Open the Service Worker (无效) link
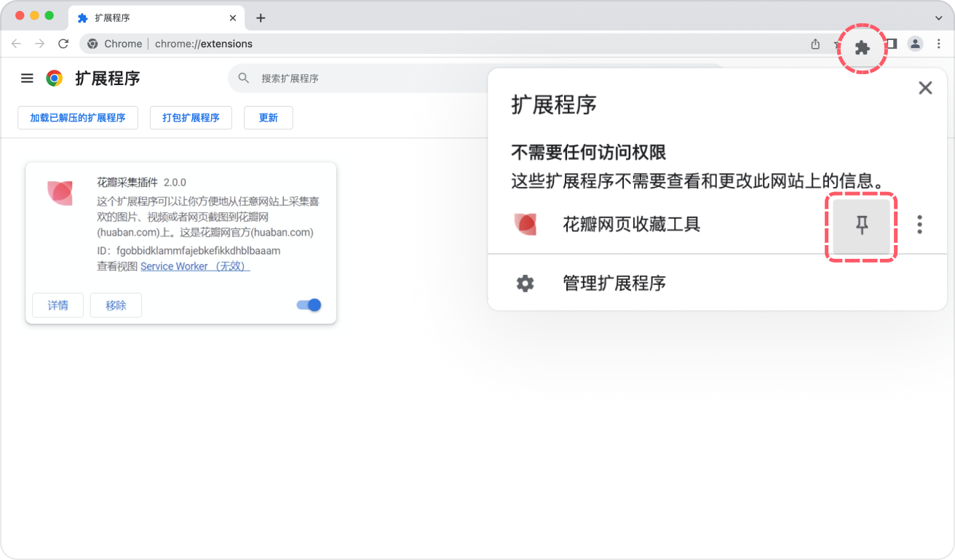The height and width of the screenshot is (560, 955). [195, 266]
